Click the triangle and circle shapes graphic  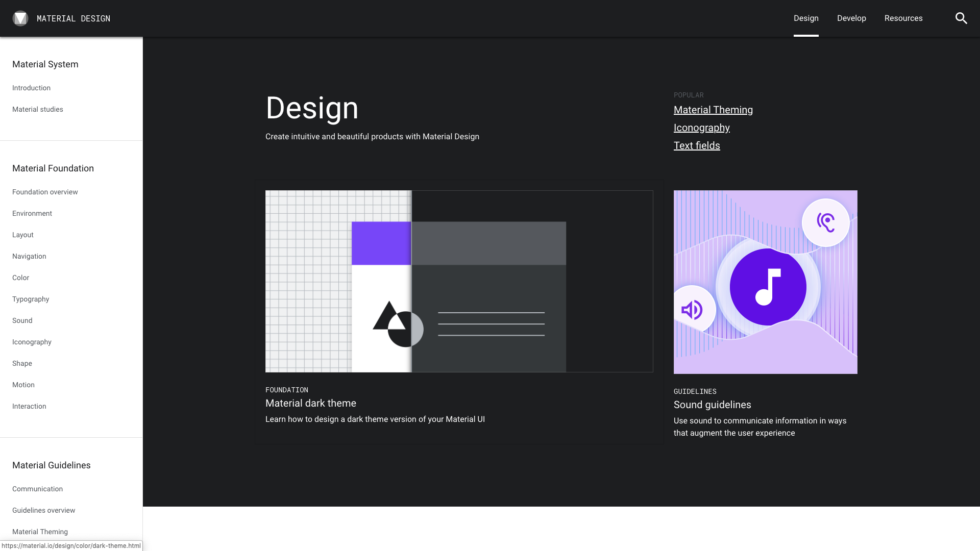pyautogui.click(x=398, y=324)
